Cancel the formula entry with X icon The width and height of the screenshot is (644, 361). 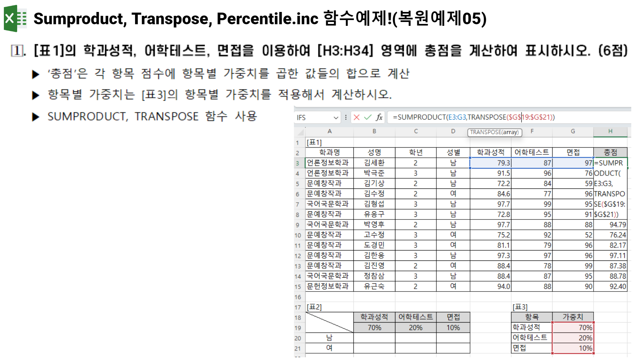357,117
